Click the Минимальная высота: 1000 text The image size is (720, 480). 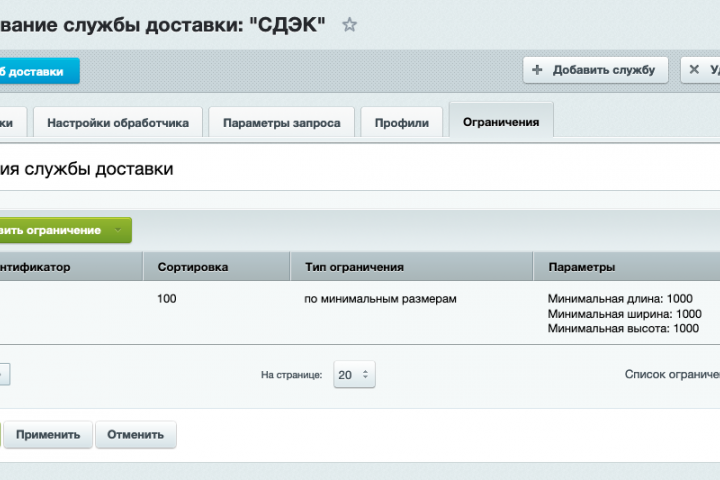[x=623, y=328]
